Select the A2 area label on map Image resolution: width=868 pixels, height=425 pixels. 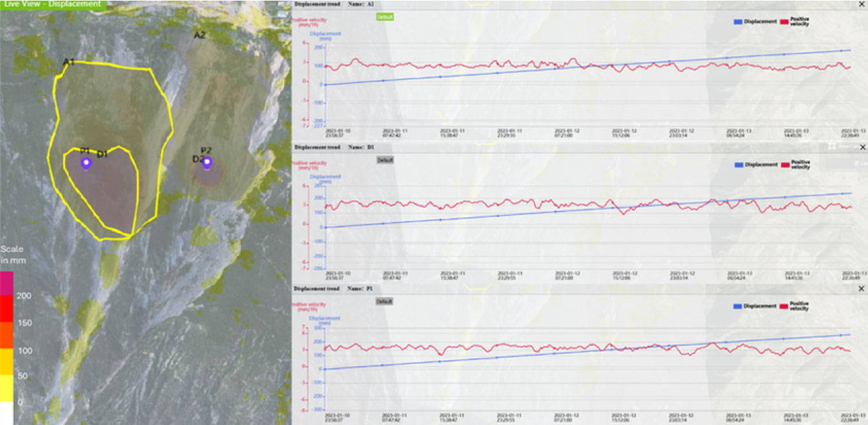tap(199, 35)
